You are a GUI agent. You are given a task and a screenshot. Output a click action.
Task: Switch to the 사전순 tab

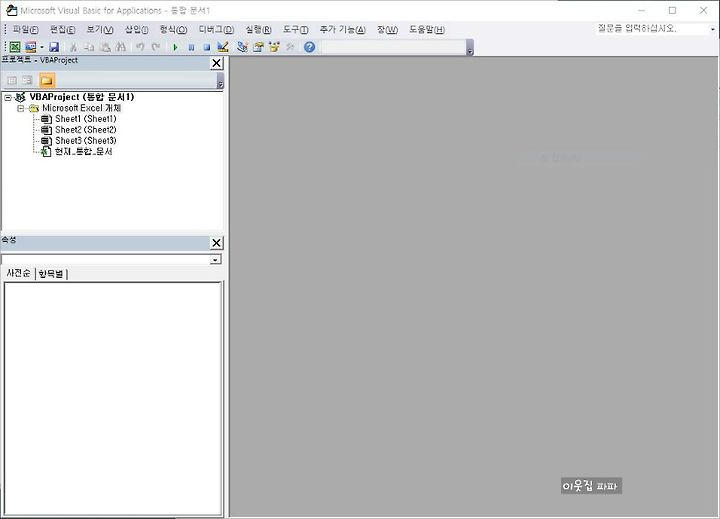(18, 273)
